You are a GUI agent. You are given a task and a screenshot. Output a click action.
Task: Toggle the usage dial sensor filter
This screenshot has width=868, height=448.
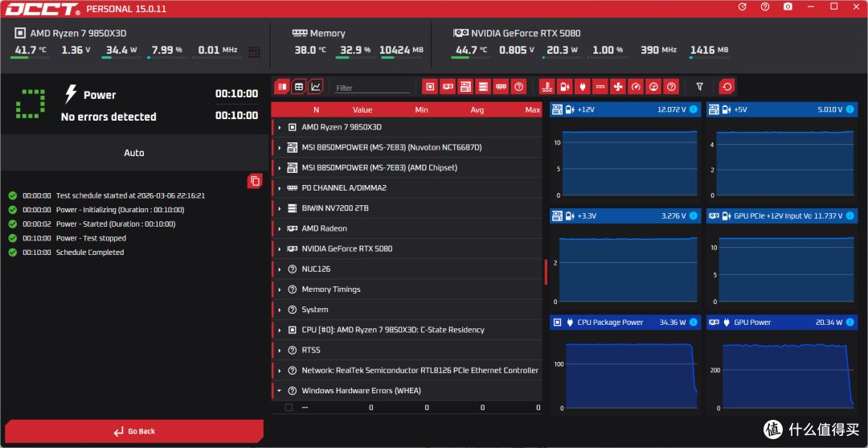[653, 86]
